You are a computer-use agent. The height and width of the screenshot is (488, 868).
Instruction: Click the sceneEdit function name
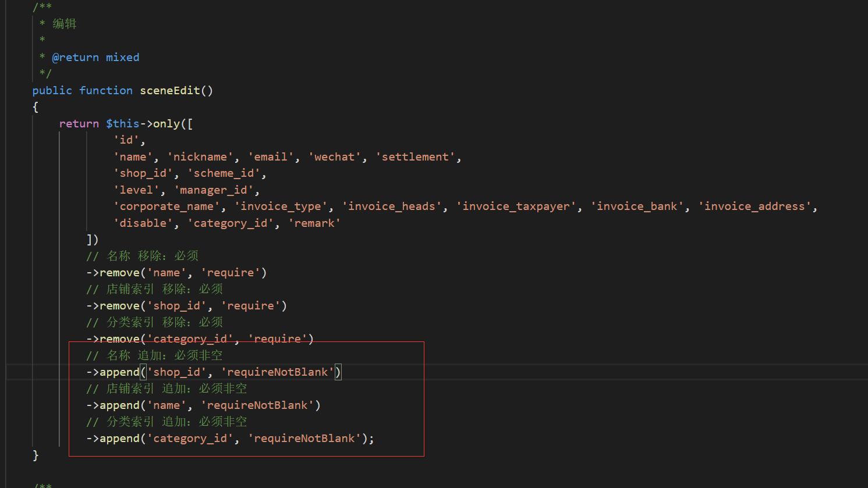click(170, 91)
